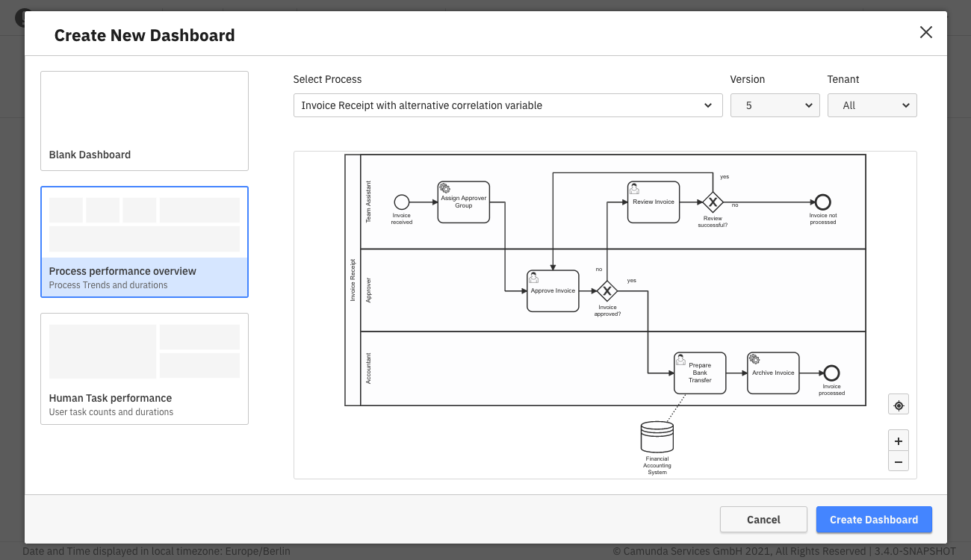Select Process performance overview template
Image resolution: width=971 pixels, height=560 pixels.
144,242
